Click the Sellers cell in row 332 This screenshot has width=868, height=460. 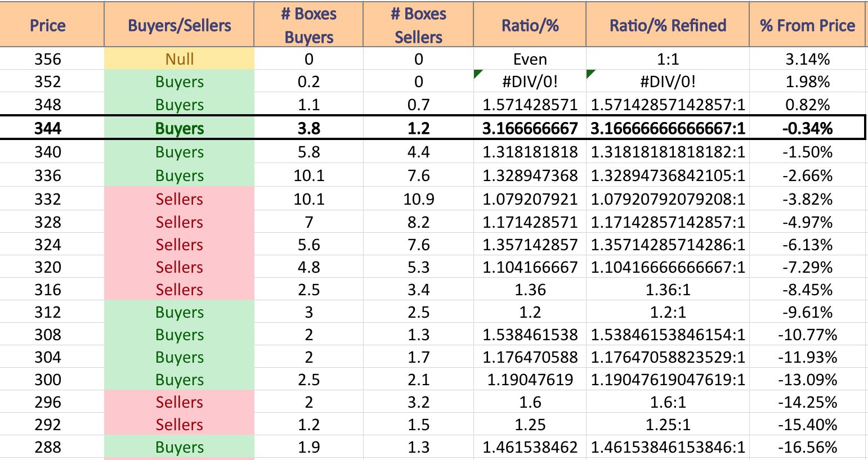179,199
